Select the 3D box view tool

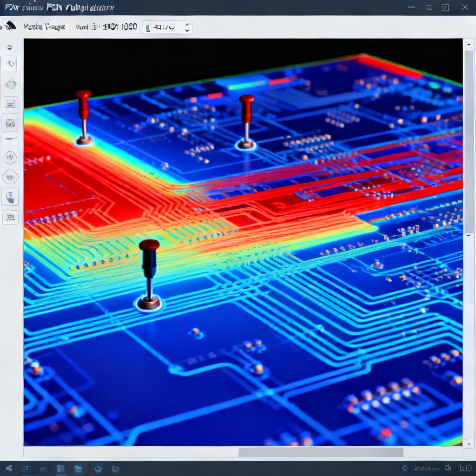[x=10, y=84]
